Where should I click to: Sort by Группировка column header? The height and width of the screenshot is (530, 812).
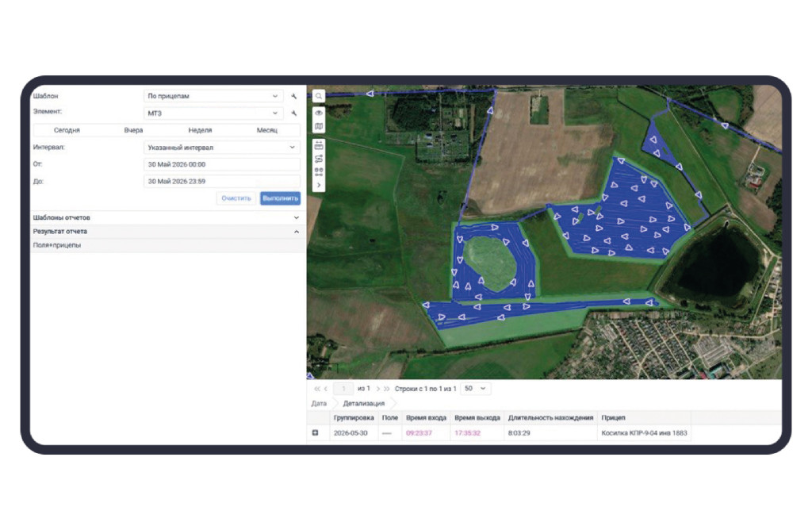click(x=354, y=417)
